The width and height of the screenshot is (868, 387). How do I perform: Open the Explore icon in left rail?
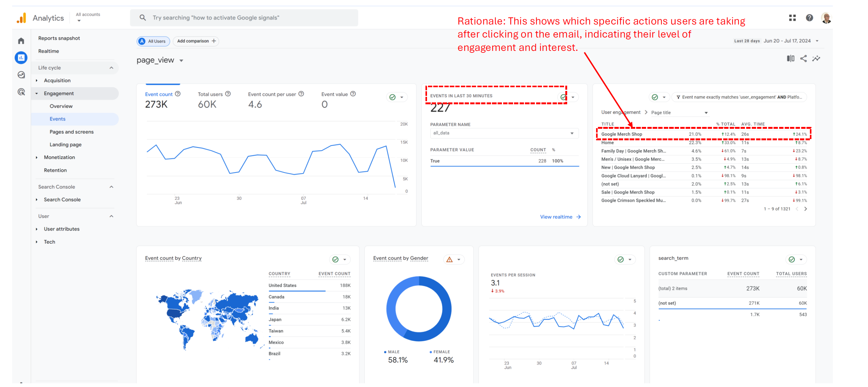click(21, 75)
